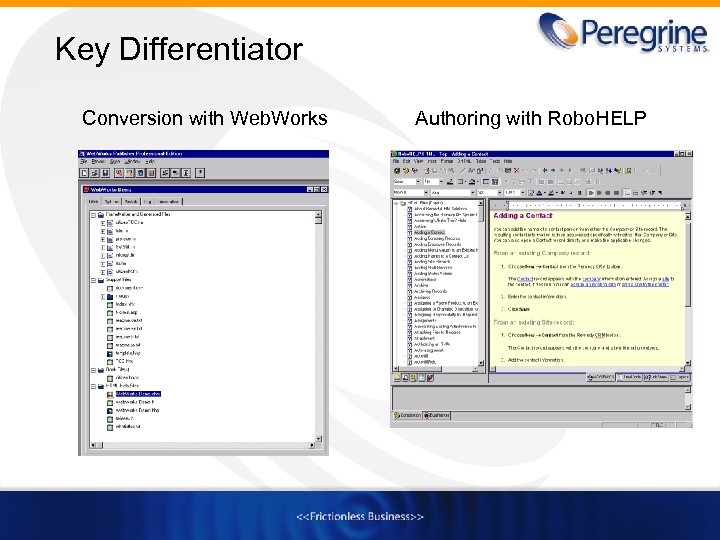Screen dimensions: 720x540
Task: Click the bulleted list icon in RoboHELP formatting bar
Action: pyautogui.click(x=636, y=193)
